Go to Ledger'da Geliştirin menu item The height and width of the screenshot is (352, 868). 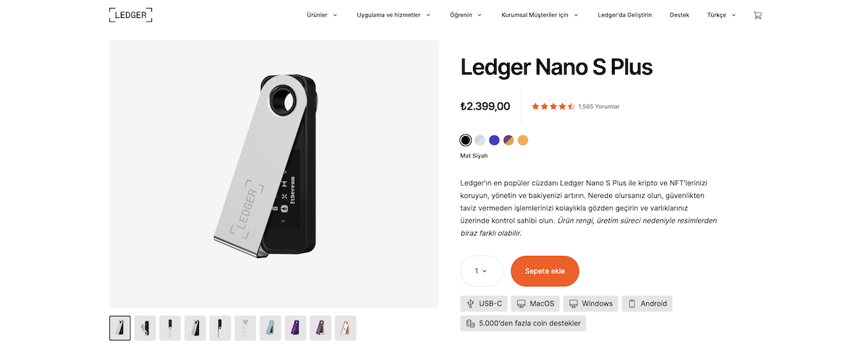click(625, 14)
